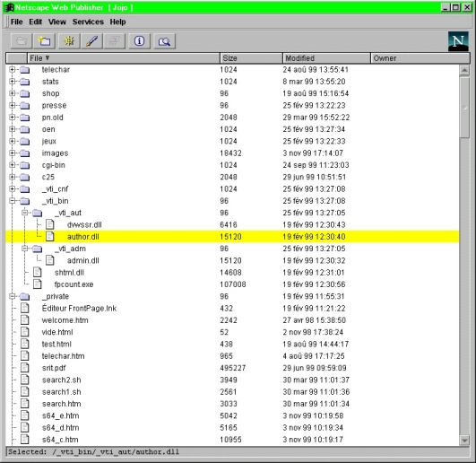The width and height of the screenshot is (476, 463).
Task: Expand the pn.old folder node
Action: point(13,118)
